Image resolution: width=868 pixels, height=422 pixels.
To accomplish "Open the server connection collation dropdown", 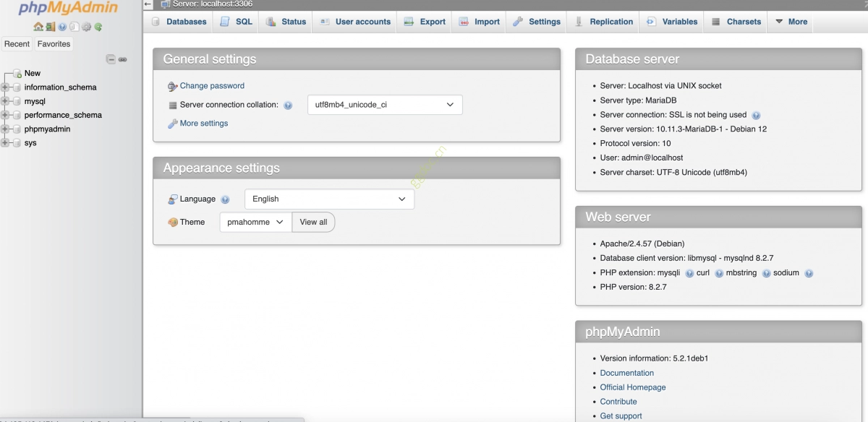I will pyautogui.click(x=385, y=105).
